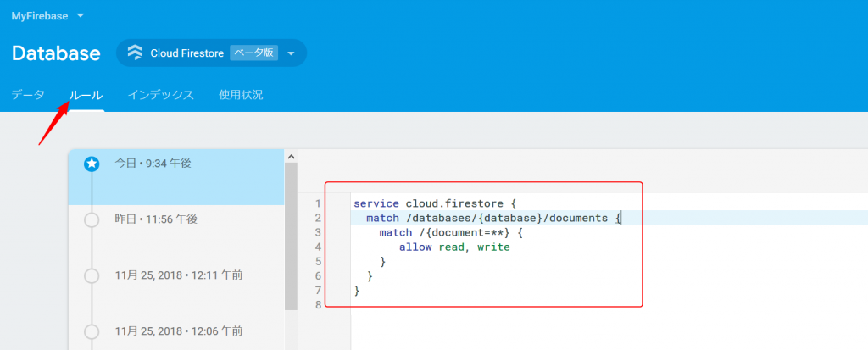Select the ルール tab
Screen dimensions: 868x350
(x=86, y=95)
